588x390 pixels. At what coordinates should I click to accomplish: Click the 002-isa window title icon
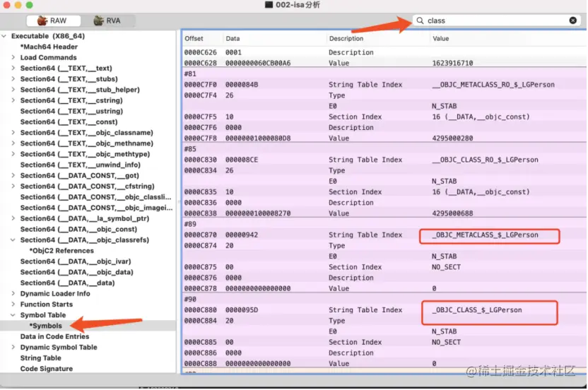point(269,5)
